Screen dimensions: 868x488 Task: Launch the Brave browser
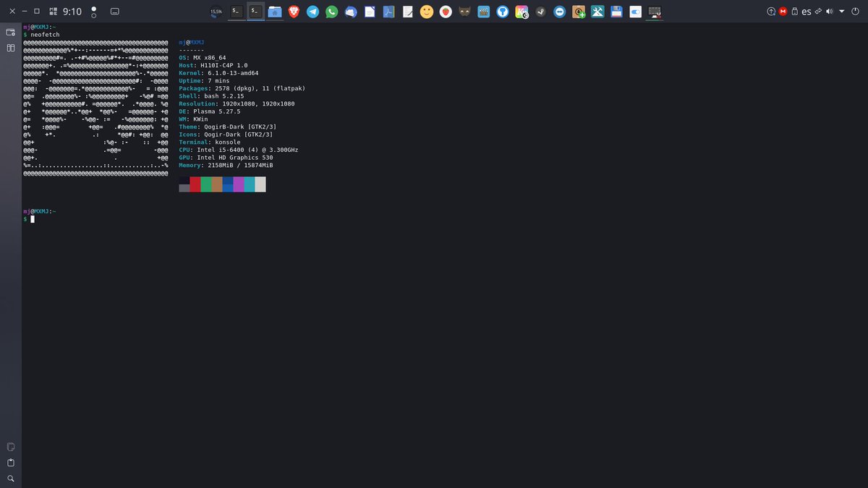294,12
